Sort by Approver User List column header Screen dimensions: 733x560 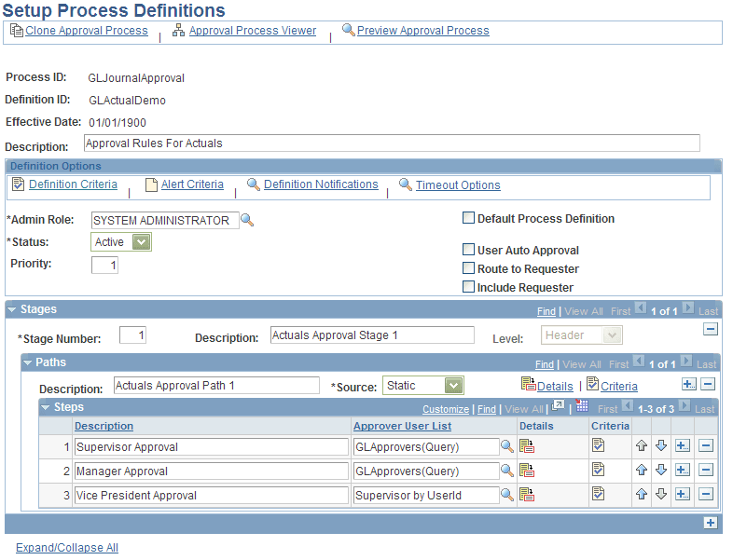pos(403,426)
